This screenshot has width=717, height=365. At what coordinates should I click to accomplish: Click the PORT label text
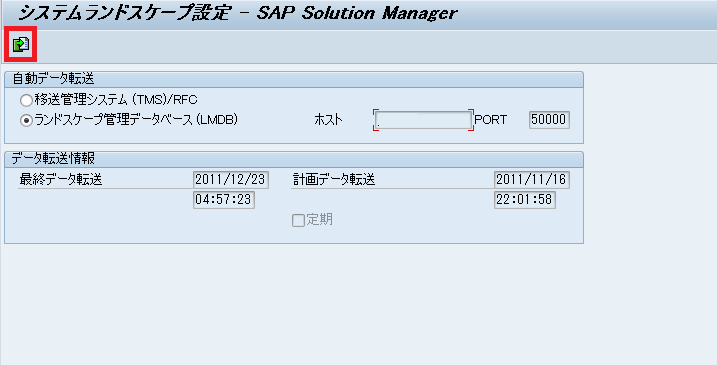[491, 120]
